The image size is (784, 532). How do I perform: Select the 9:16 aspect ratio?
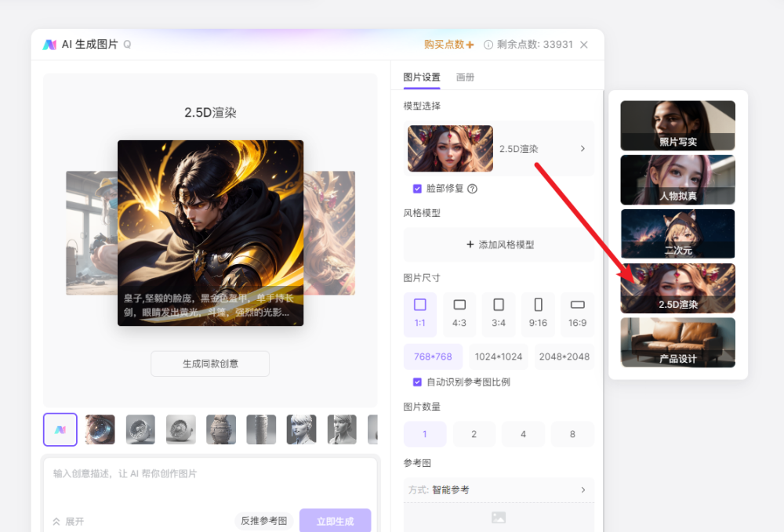pos(538,313)
